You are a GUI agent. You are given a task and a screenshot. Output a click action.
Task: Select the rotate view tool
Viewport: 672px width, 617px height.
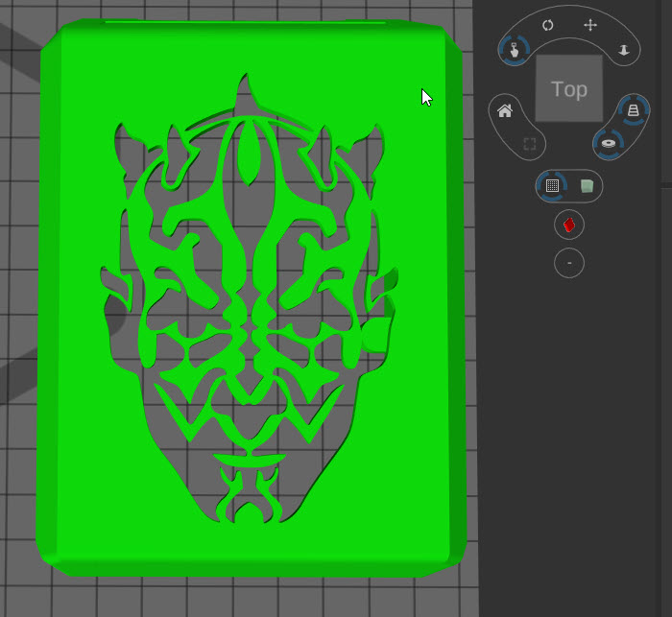548,25
